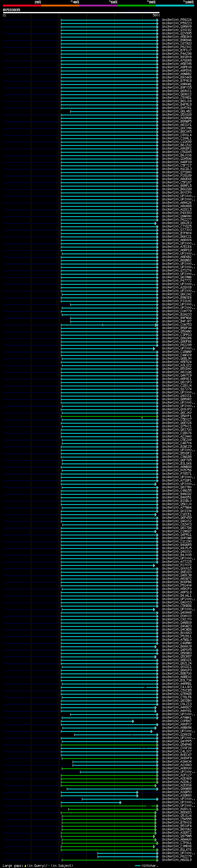The width and height of the screenshot is (197, 868).
Task: Click the purple ~60% identity legend segment
Action: click(99, 6)
